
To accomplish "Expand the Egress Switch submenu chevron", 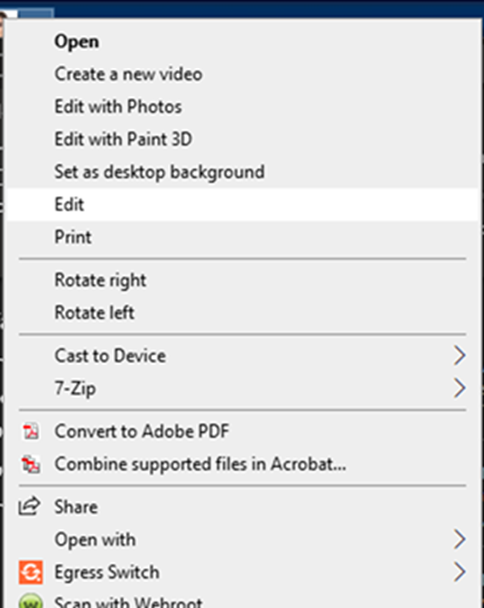I will coord(459,572).
